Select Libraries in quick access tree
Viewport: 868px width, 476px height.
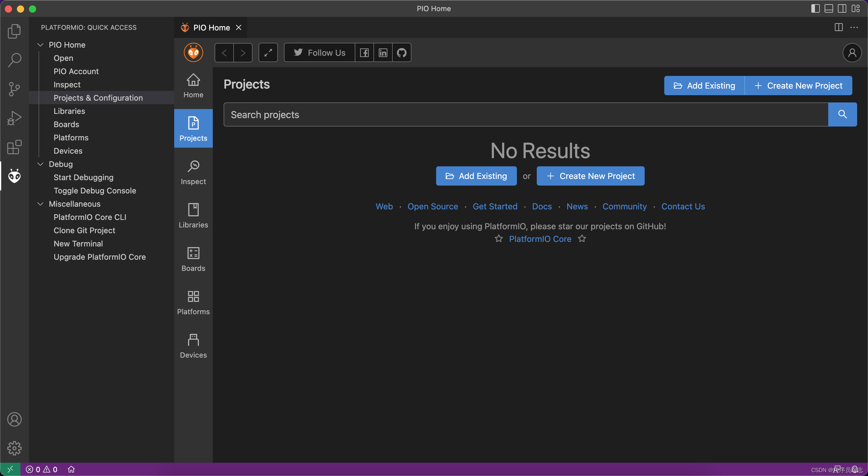tap(69, 111)
